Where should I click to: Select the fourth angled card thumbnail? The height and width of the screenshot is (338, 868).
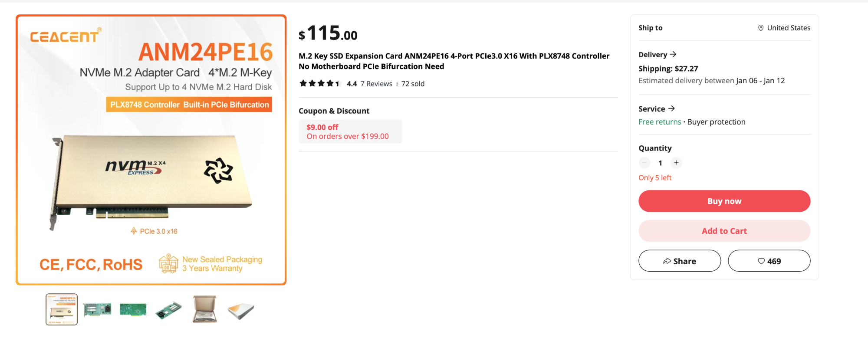click(169, 309)
